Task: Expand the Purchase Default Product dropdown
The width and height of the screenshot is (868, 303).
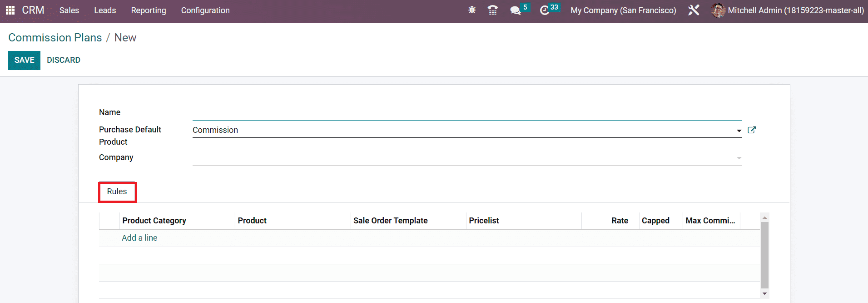Action: tap(739, 131)
